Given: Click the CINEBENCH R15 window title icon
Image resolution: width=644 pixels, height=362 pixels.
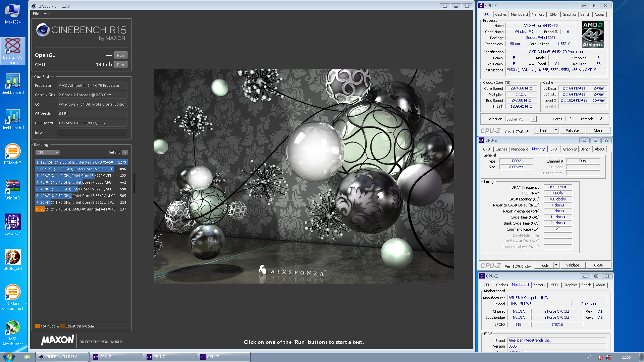Looking at the screenshot, I should coord(34,6).
